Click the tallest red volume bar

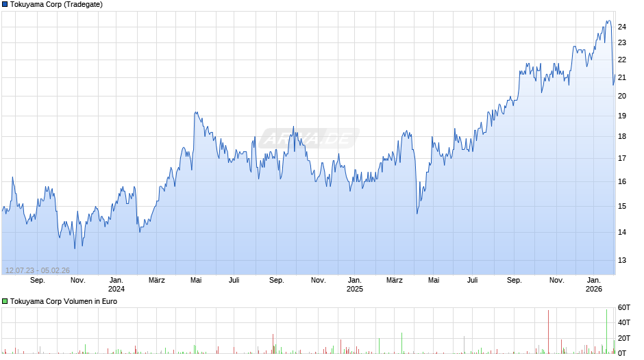[548, 332]
